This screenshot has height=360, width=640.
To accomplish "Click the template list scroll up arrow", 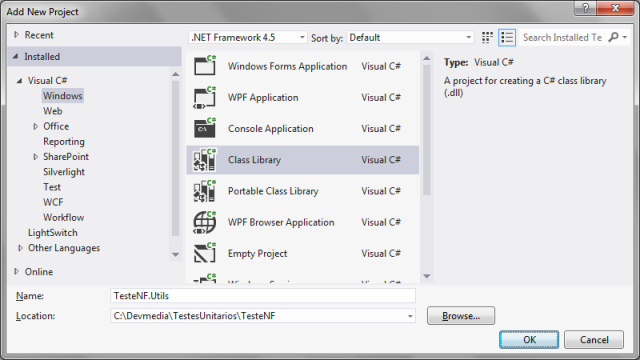I will 427,58.
